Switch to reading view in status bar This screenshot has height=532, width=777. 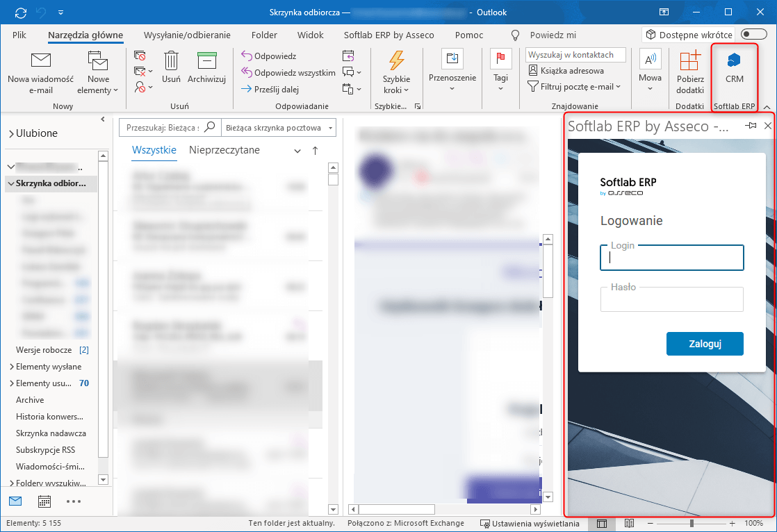629,524
